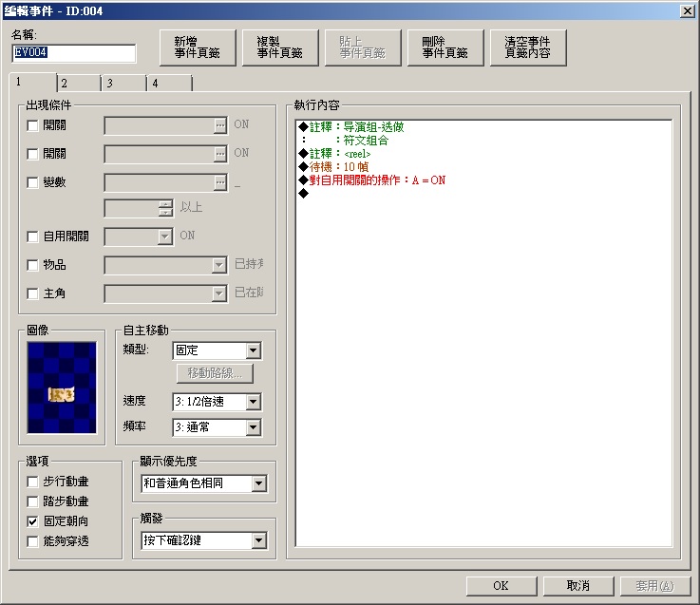The image size is (700, 605).
Task: Enable the 變數 condition checkbox
Action: 32,182
